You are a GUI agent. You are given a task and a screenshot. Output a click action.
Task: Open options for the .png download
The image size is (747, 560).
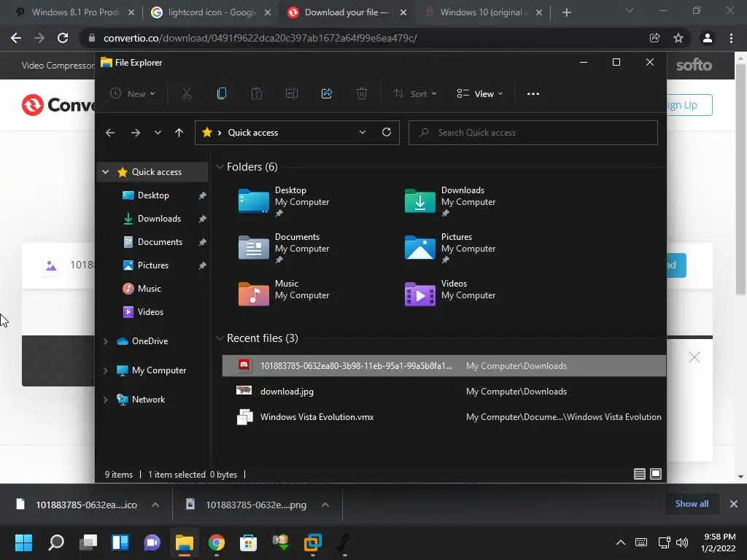[x=325, y=505]
